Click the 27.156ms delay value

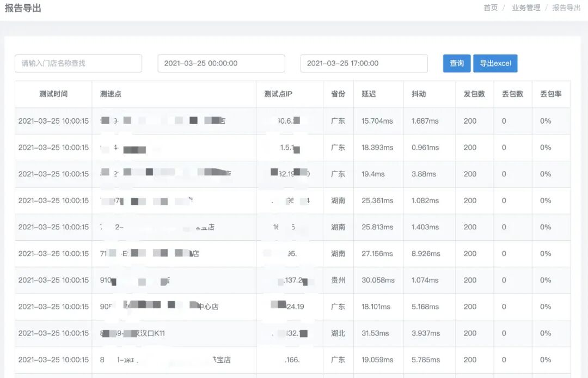[x=377, y=254]
